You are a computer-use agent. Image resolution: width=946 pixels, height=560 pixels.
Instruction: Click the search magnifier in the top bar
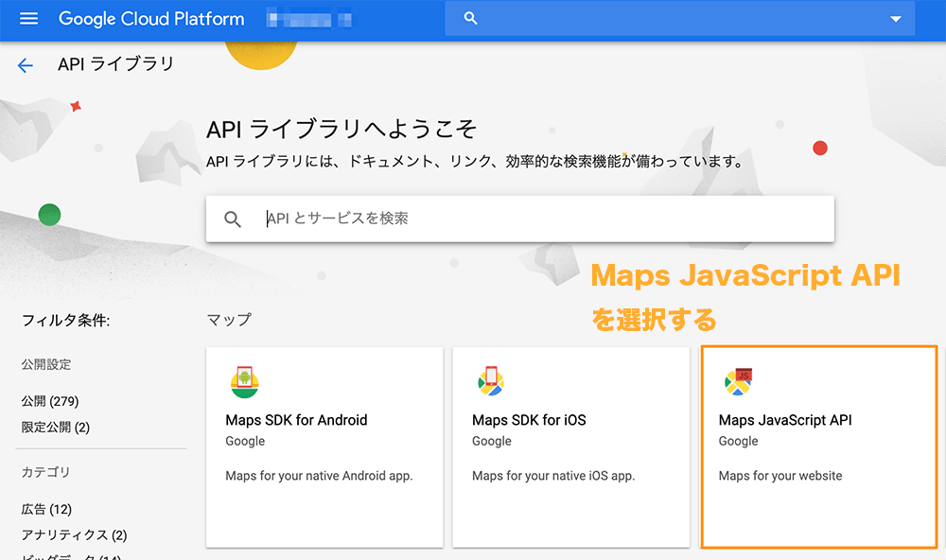tap(470, 19)
